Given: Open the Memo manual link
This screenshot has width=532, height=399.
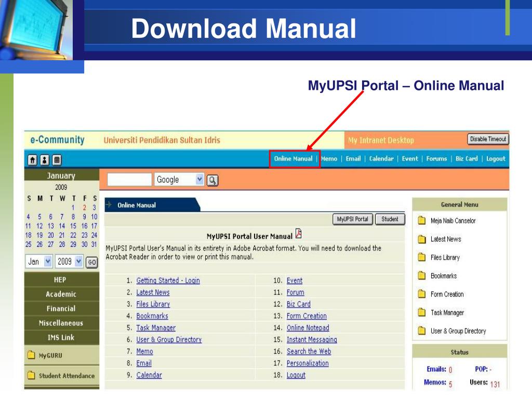Looking at the screenshot, I should click(x=144, y=352).
